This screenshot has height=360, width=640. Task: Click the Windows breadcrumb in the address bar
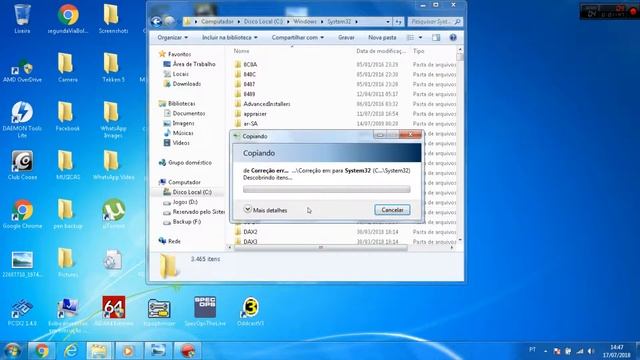coord(305,21)
